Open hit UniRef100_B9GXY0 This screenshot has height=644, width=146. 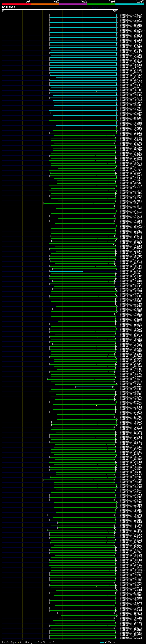(x=131, y=27)
